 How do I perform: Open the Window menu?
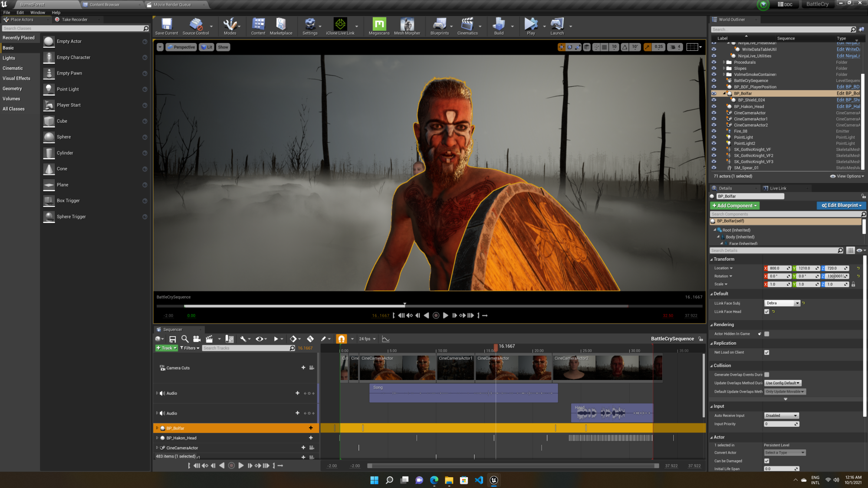coord(37,12)
